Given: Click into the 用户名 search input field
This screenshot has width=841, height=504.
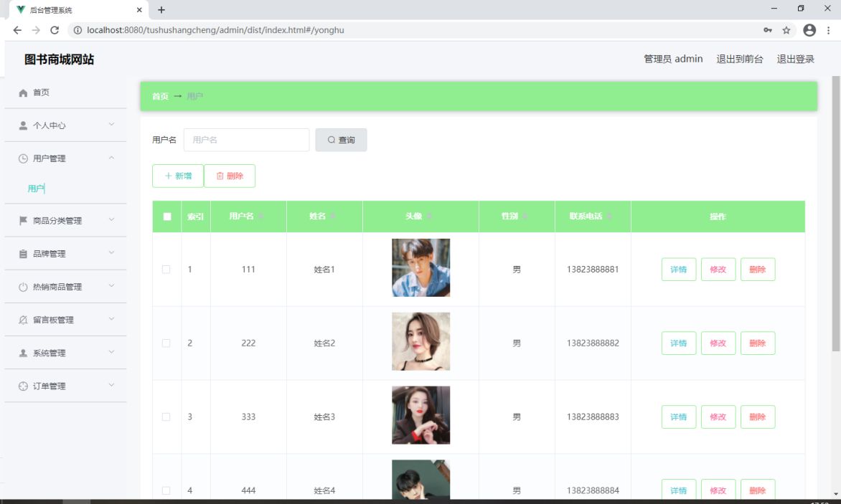Looking at the screenshot, I should click(x=246, y=140).
